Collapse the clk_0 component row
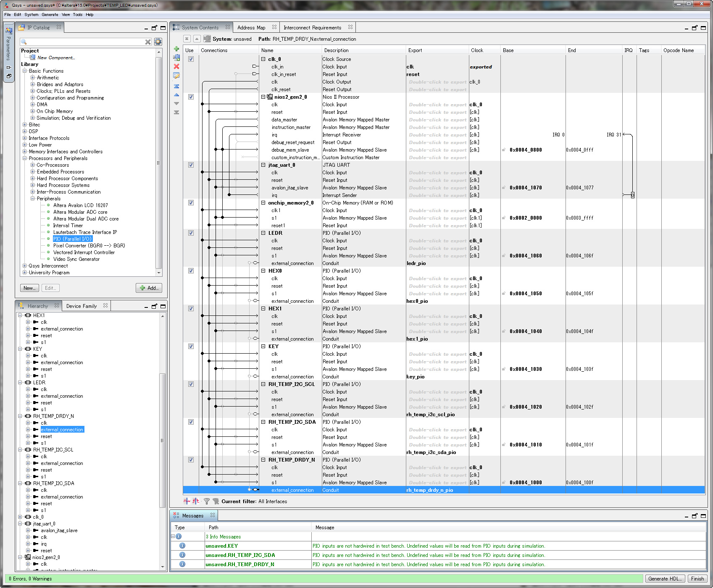This screenshot has width=713, height=588. click(263, 59)
